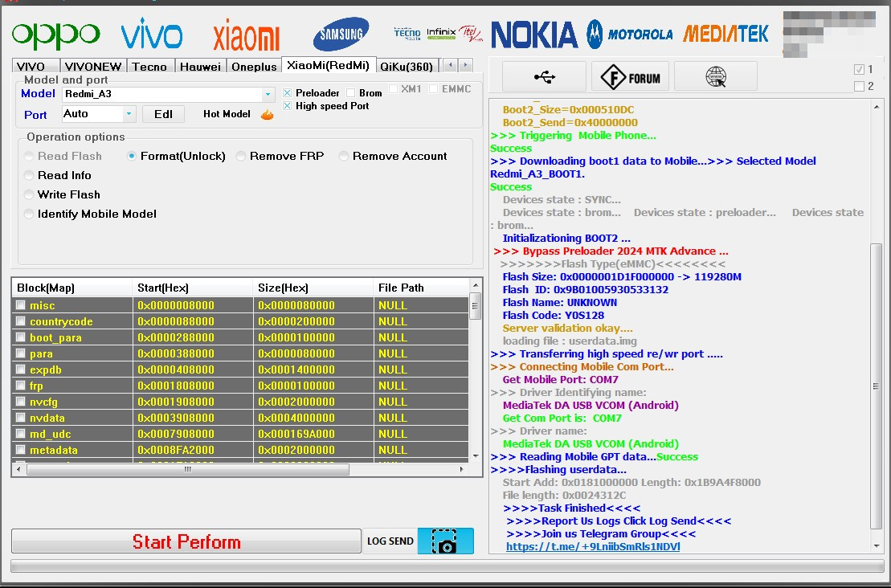Screen dimensions: 891x588
Task: Click the md_udc NULL file path cell
Action: click(x=421, y=434)
